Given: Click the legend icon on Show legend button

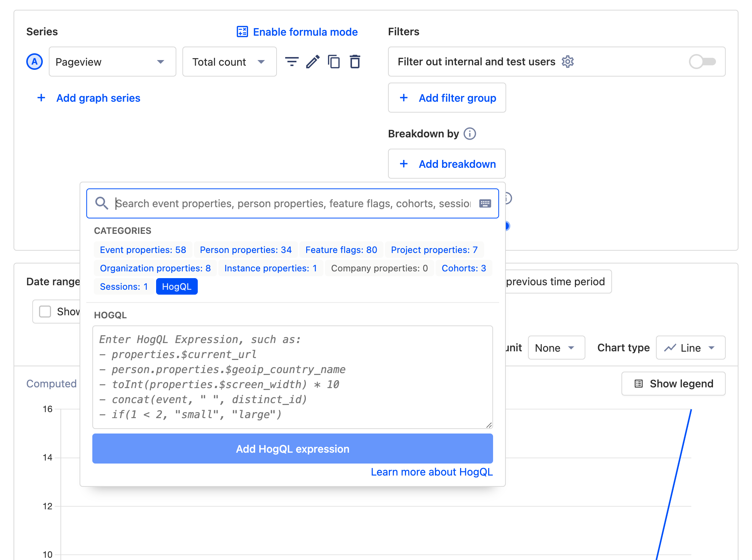Looking at the screenshot, I should pos(638,383).
